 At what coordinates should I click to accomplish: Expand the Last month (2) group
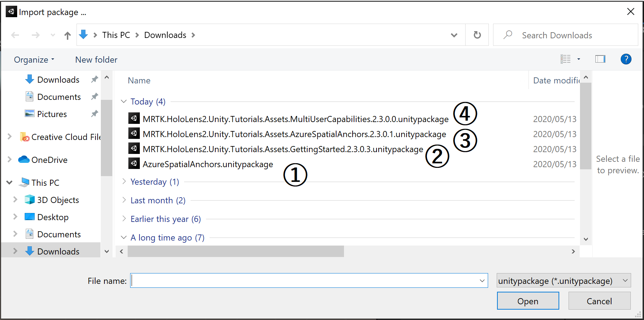point(124,200)
